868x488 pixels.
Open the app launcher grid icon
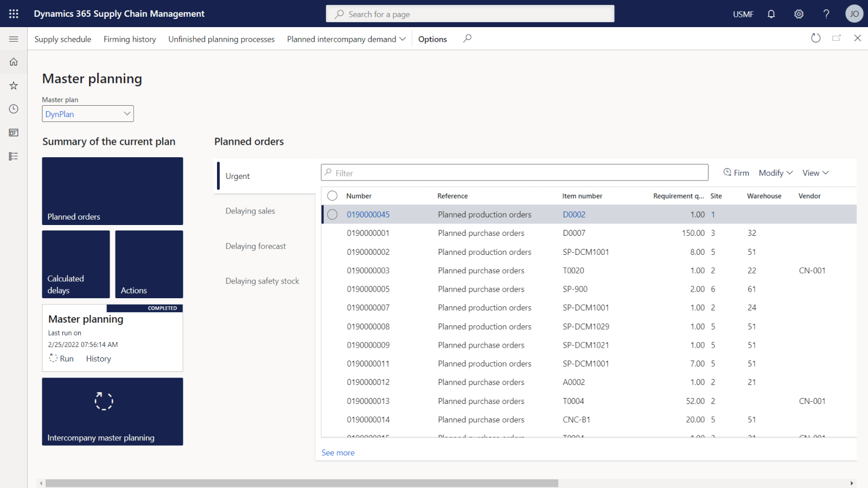coord(14,14)
